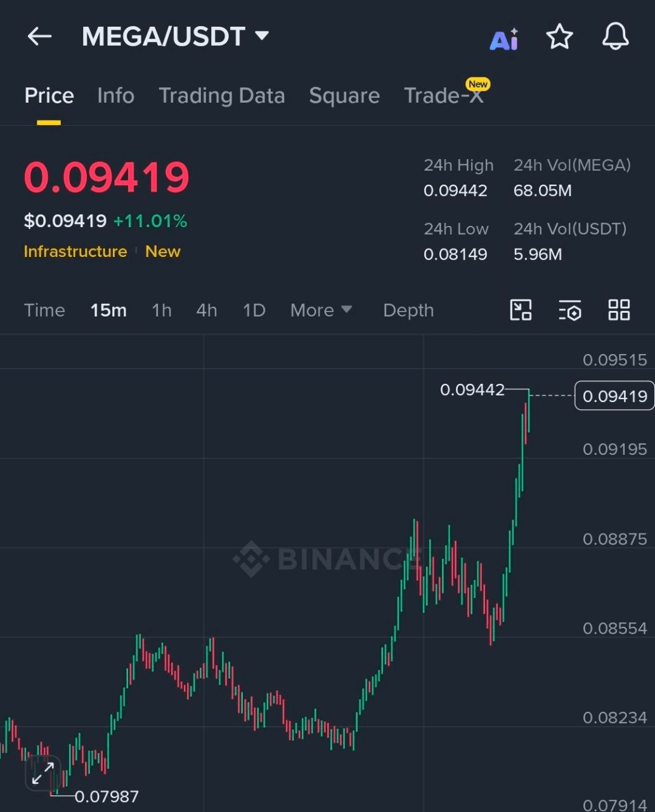Tap the 24h Low value 0.08149
Screen dimensions: 655x812
455,254
